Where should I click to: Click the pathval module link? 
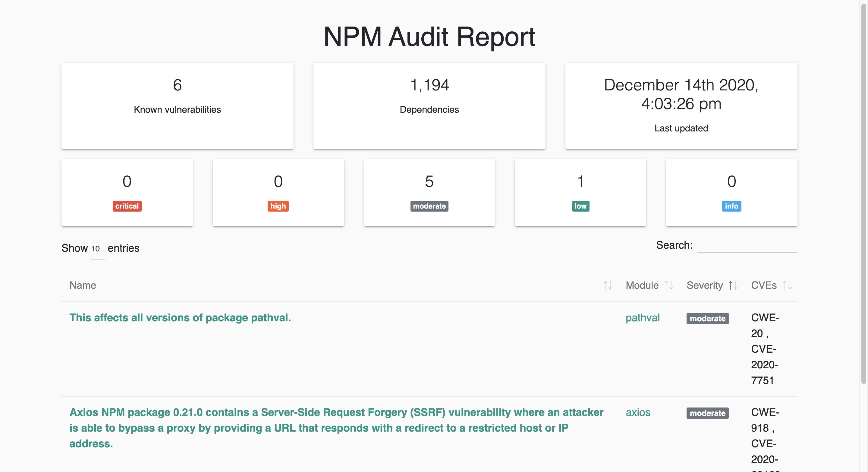pyautogui.click(x=642, y=318)
